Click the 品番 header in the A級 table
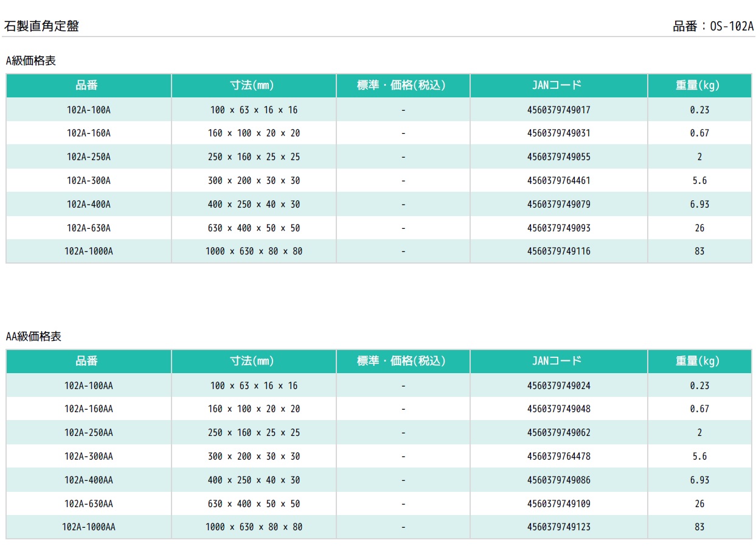 89,86
